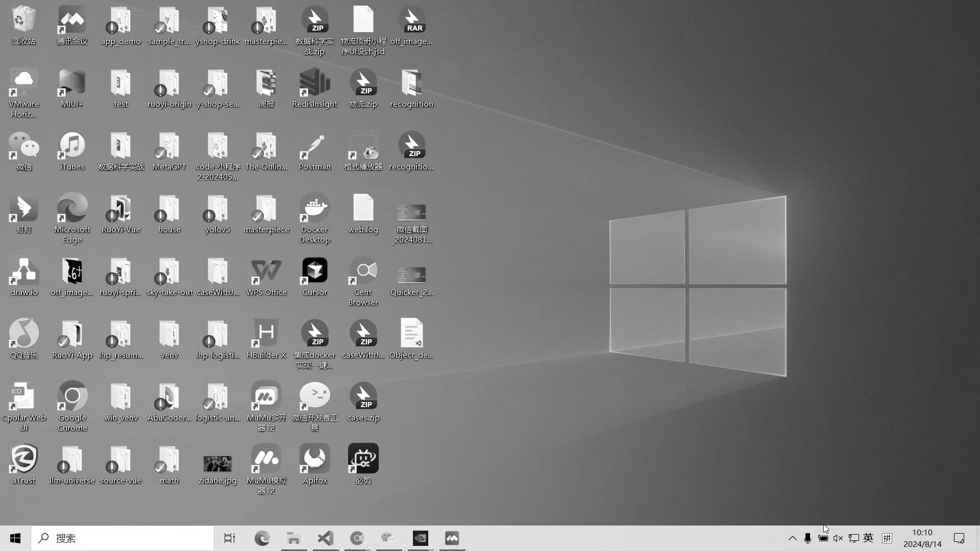Select the MuMu模拟器12 shortcut

(x=266, y=470)
